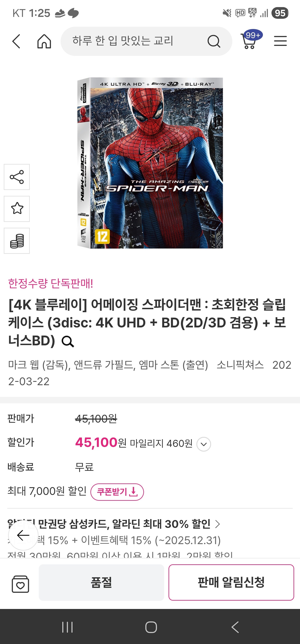Zoom title with magnifier icon after 보너스BD)

(x=68, y=342)
